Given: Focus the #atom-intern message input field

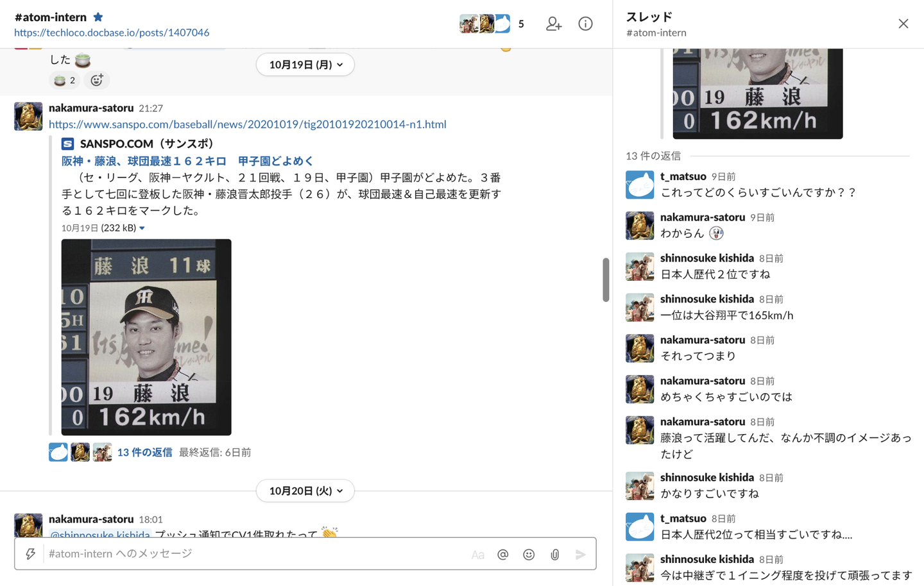Looking at the screenshot, I should (257, 554).
